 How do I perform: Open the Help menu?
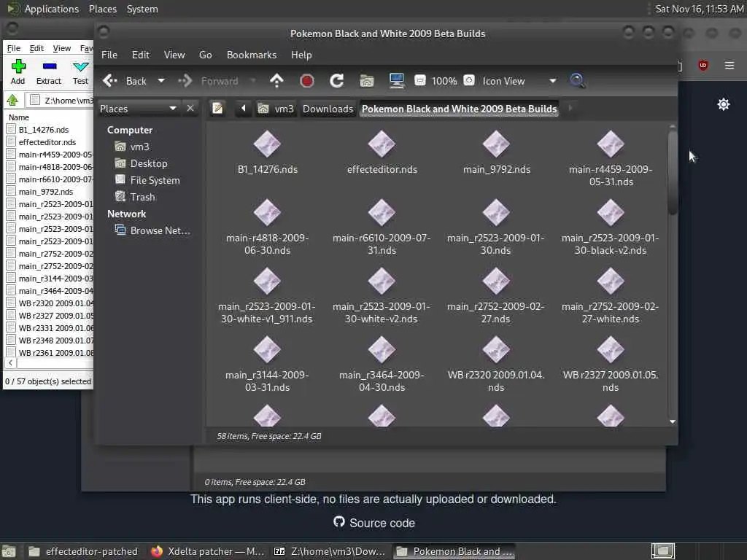tap(301, 55)
